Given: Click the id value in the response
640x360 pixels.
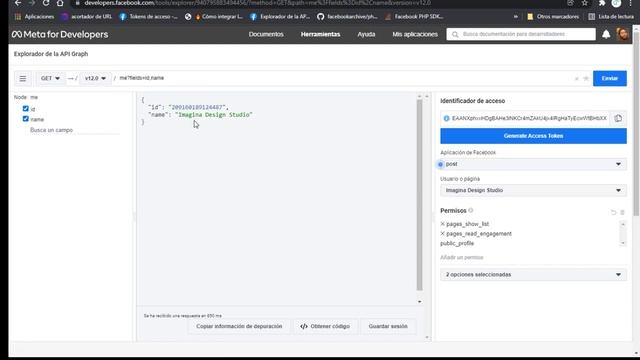Looking at the screenshot, I should click(x=198, y=107).
